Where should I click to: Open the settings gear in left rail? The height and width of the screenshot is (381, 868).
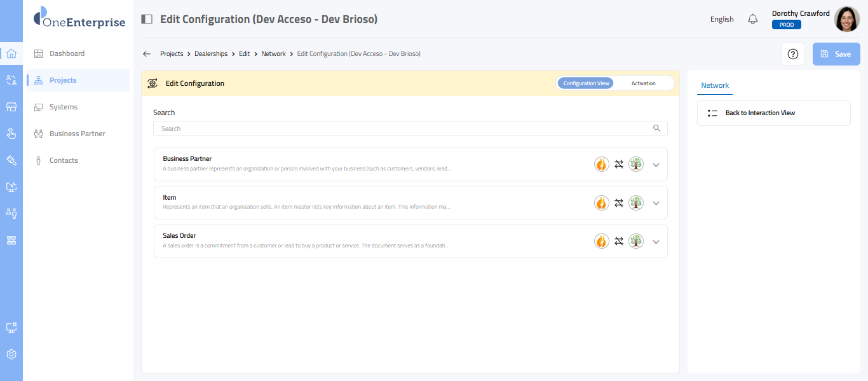(x=11, y=354)
